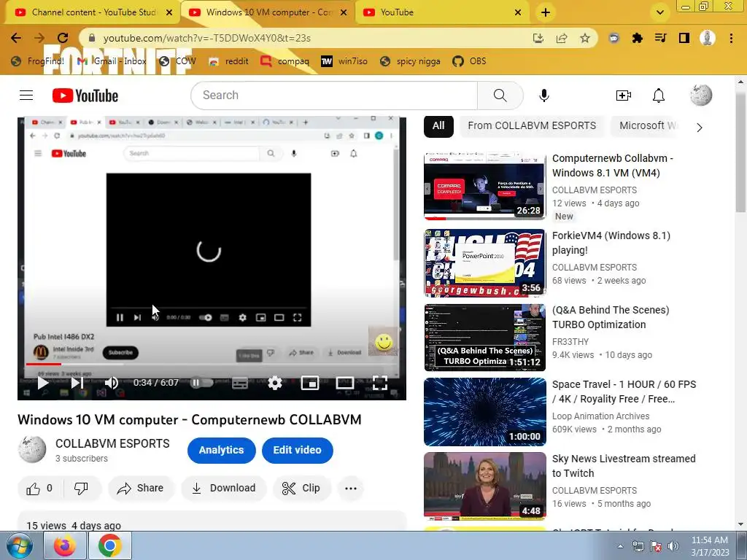Open Computernewb Collabvm Windows 8.1 VM thumbnail

point(485,186)
